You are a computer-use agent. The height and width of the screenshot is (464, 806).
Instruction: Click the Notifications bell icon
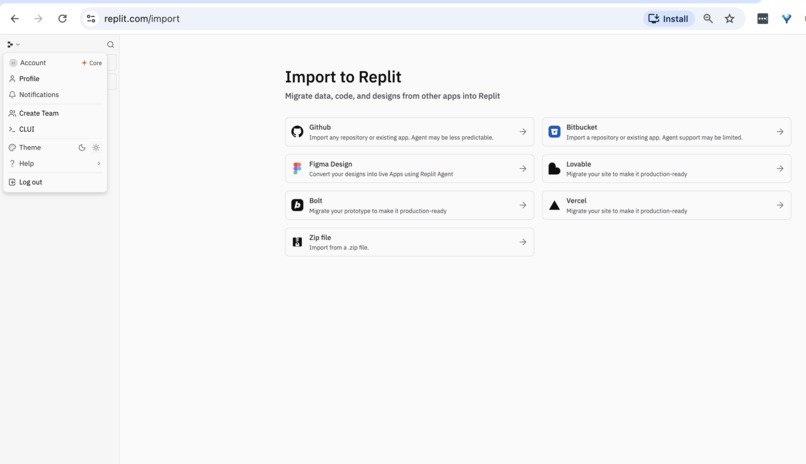pos(12,95)
